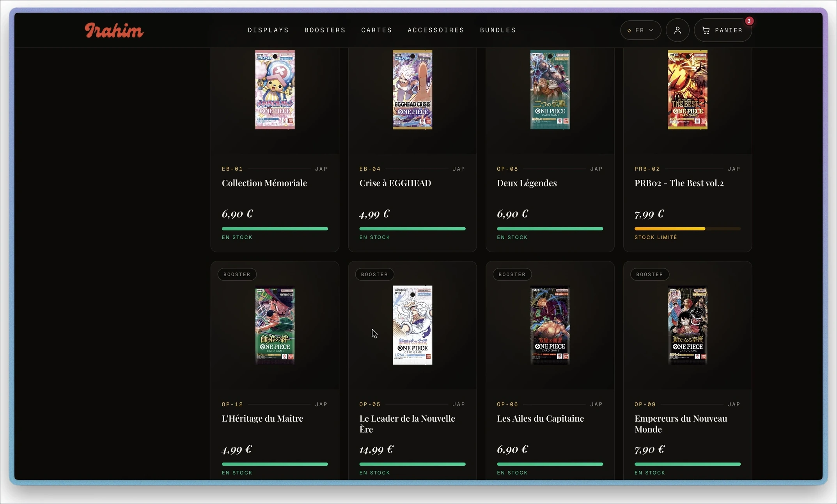The height and width of the screenshot is (504, 837).
Task: Open the OP-06 booster pack image
Action: pyautogui.click(x=550, y=325)
